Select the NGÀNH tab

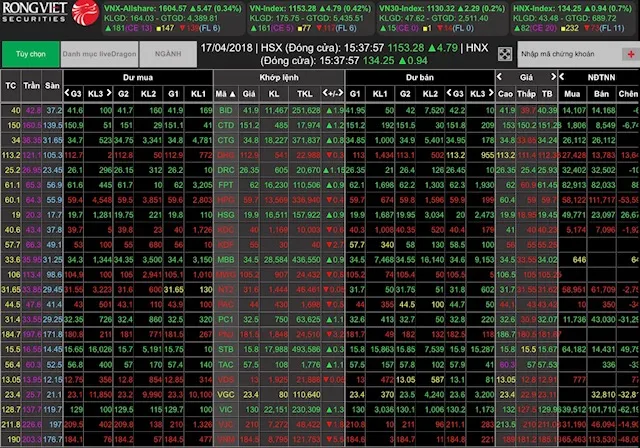click(167, 52)
